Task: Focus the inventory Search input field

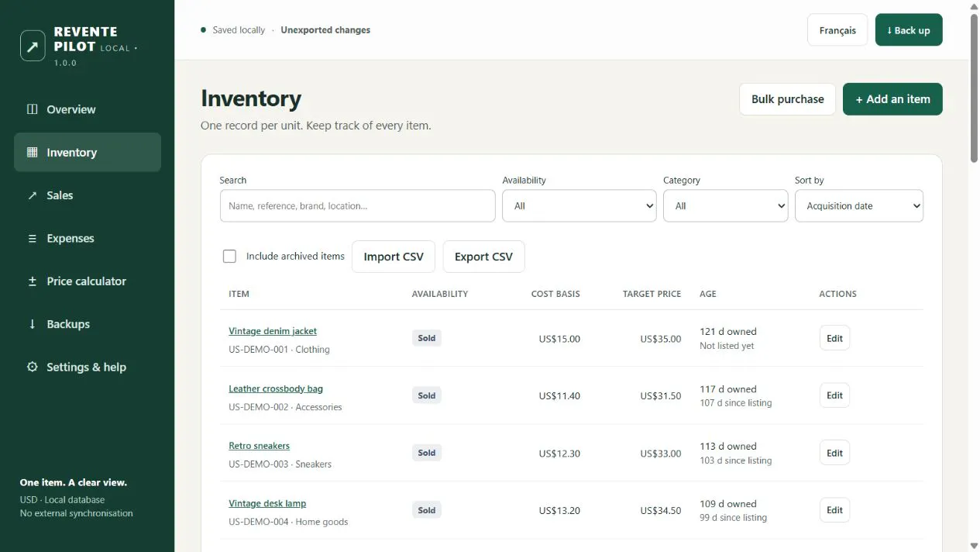Action: coord(358,205)
